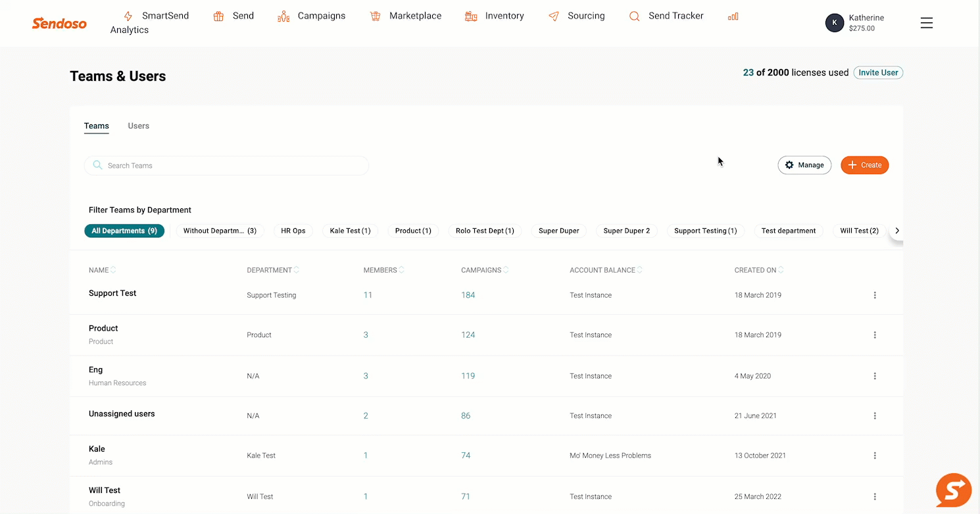This screenshot has height=514, width=980.
Task: Click the Search Teams input field
Action: [226, 166]
